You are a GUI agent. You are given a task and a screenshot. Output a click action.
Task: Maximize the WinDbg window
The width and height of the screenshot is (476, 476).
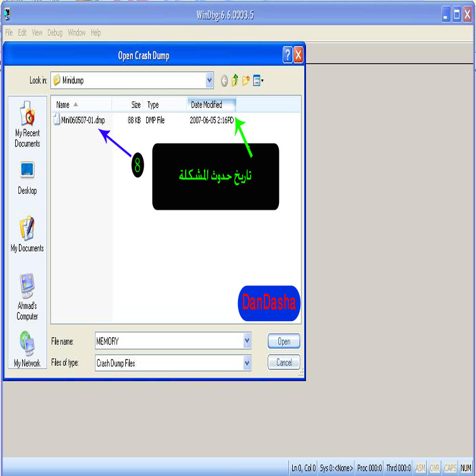click(x=456, y=14)
